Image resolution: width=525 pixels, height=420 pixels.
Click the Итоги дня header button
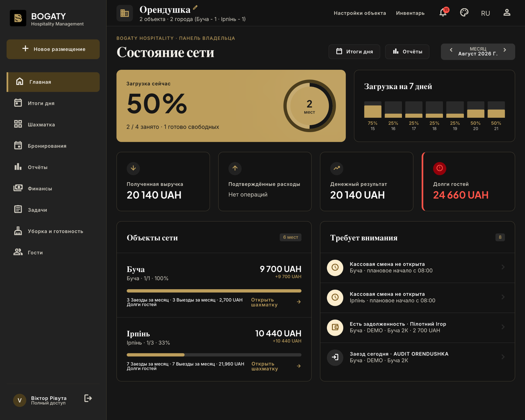point(354,52)
